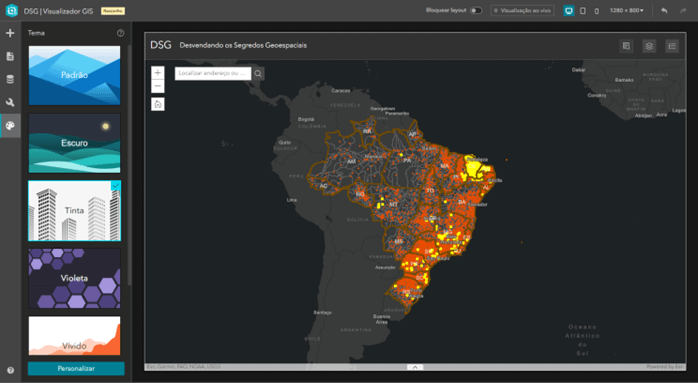Click the map zoom in button
The height and width of the screenshot is (383, 698).
pos(158,73)
